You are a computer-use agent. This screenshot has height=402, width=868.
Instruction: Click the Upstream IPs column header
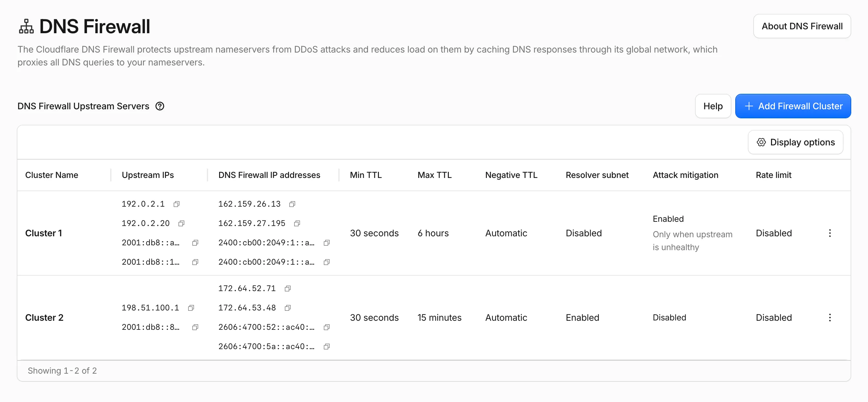(x=148, y=175)
